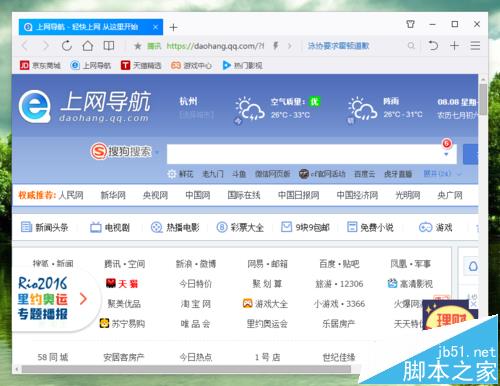Open the skin shirt icon in title bar

point(411,24)
